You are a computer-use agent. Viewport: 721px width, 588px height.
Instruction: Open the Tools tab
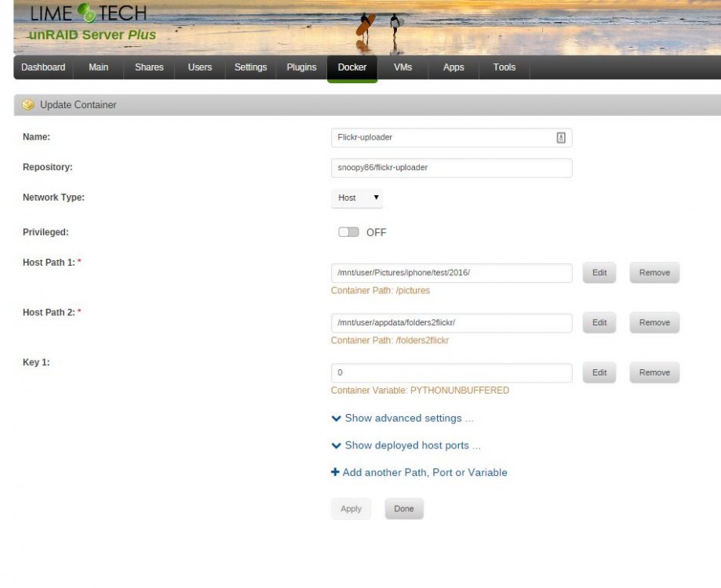point(504,67)
